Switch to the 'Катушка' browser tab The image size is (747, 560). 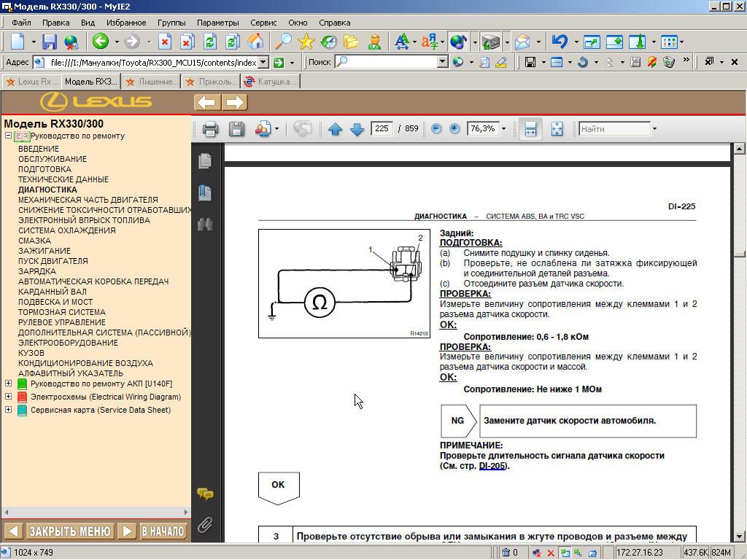[x=271, y=82]
